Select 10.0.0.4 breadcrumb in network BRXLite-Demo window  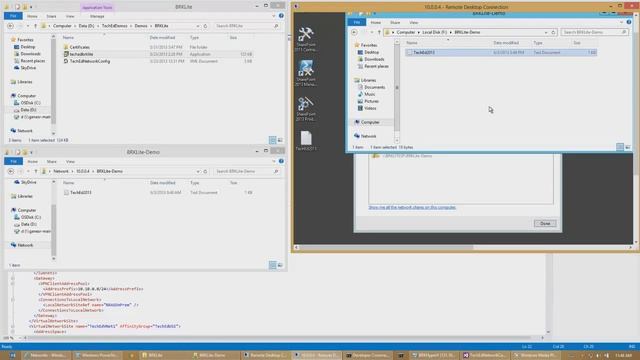pos(82,171)
